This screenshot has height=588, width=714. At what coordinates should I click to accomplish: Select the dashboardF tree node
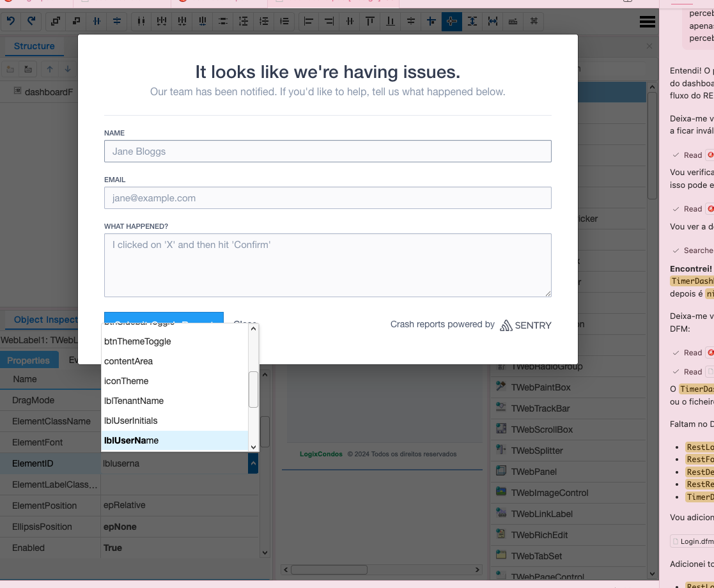coord(49,92)
